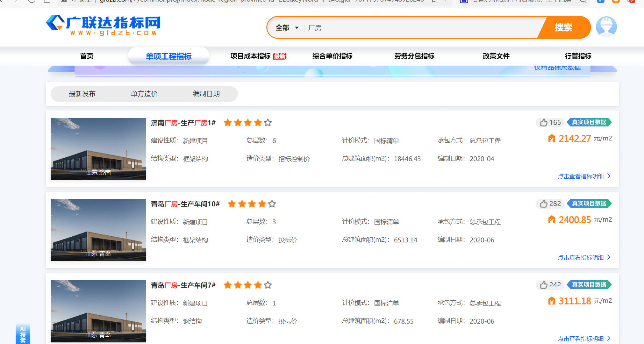The width and height of the screenshot is (644, 344).
Task: Click the empty star on 青岛厂房生产车间7# rating
Action: 268,285
